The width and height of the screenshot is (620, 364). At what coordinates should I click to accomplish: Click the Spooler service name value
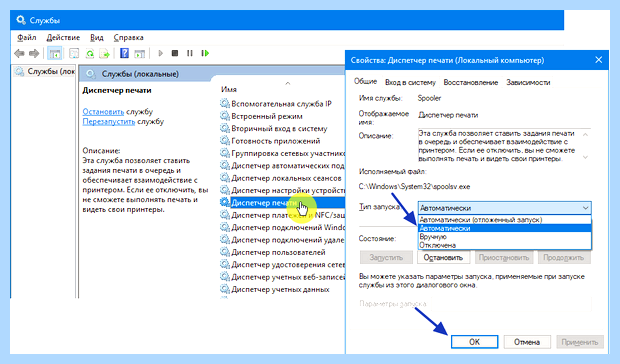click(429, 98)
